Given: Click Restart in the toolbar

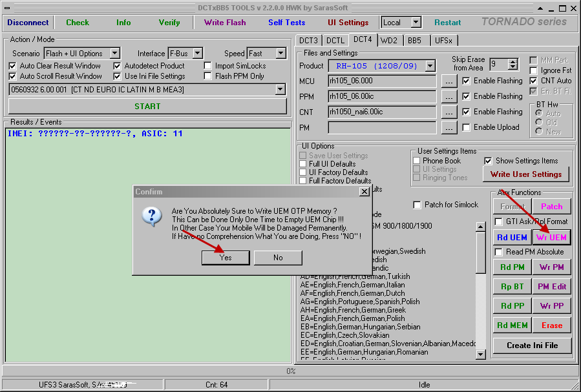Looking at the screenshot, I should point(448,22).
